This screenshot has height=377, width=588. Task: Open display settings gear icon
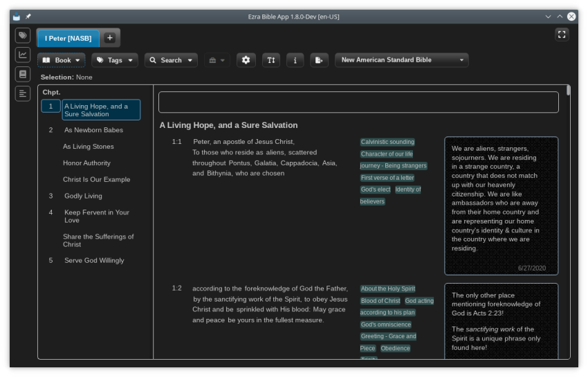coord(246,60)
